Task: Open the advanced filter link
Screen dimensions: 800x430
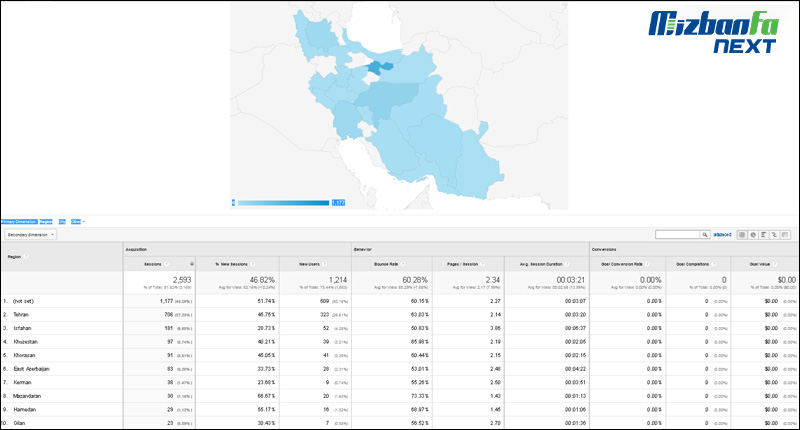Action: 722,234
